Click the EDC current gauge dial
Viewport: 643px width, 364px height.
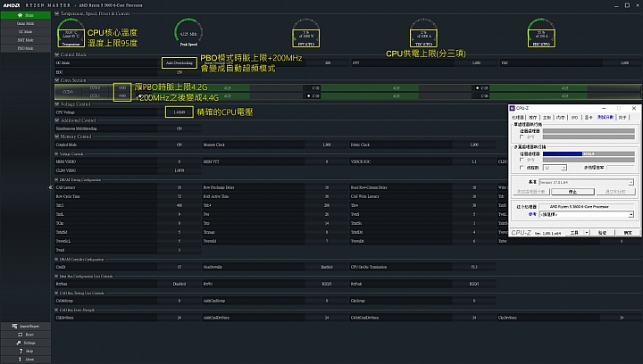click(x=541, y=33)
